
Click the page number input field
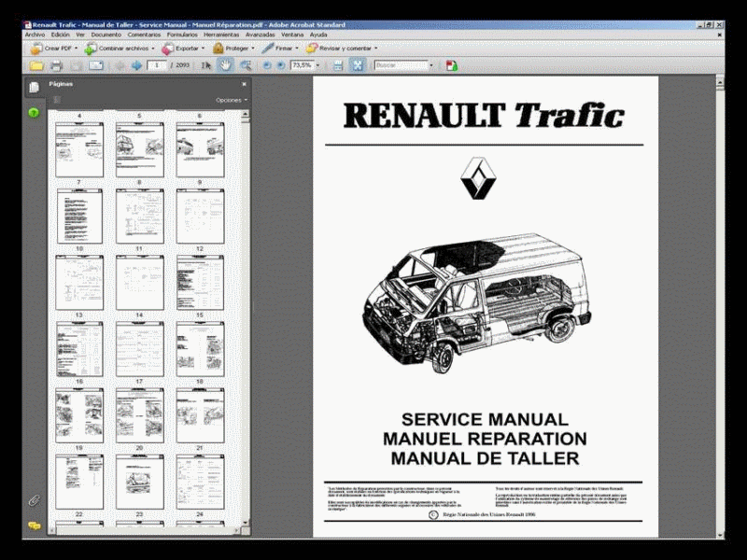point(156,65)
